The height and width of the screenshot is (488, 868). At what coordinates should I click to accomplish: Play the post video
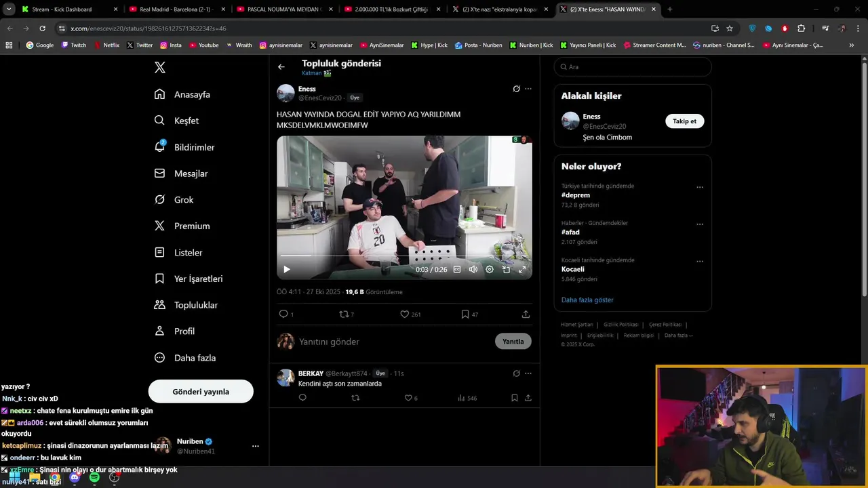pyautogui.click(x=286, y=269)
